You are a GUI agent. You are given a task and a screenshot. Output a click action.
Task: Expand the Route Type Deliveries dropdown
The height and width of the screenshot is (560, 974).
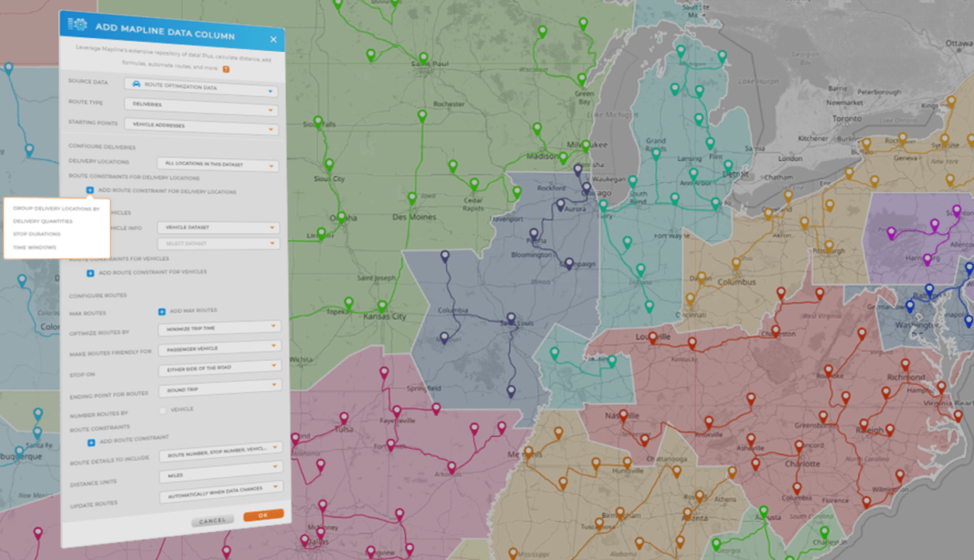201,107
